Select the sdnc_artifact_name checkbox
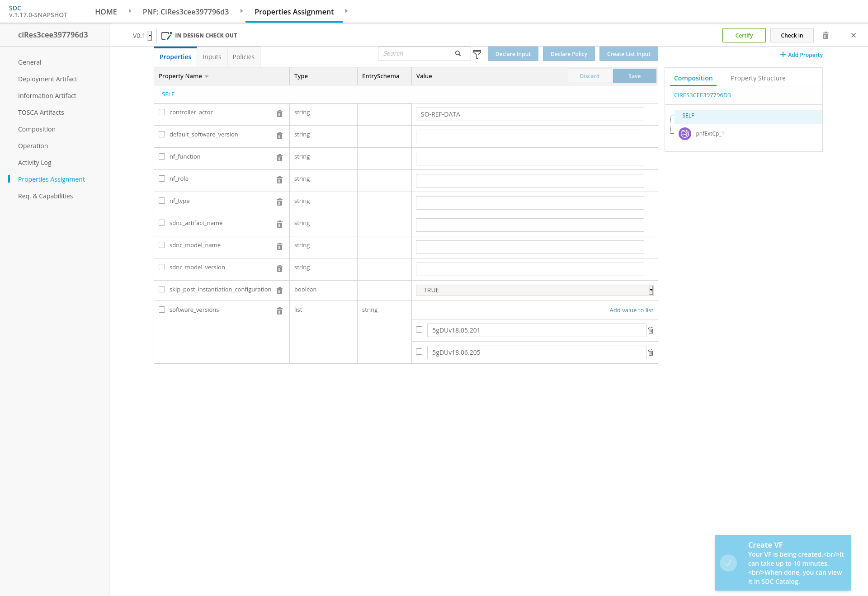The height and width of the screenshot is (596, 868). point(162,223)
